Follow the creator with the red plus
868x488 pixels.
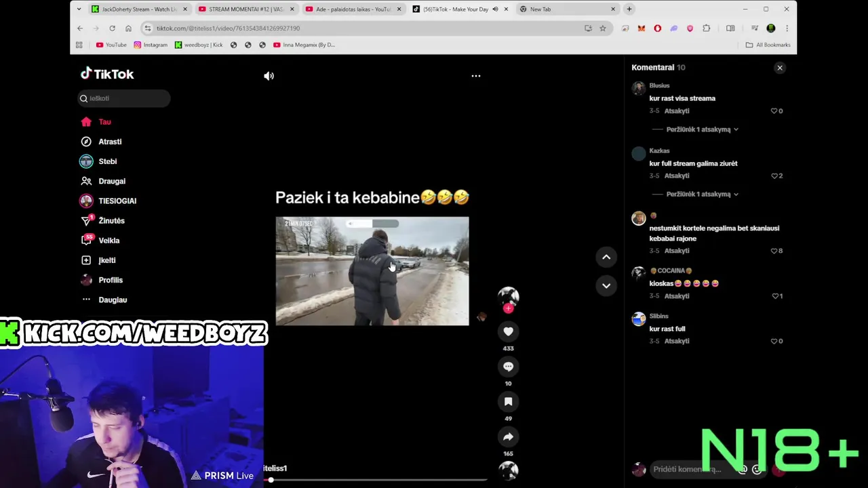pyautogui.click(x=508, y=308)
